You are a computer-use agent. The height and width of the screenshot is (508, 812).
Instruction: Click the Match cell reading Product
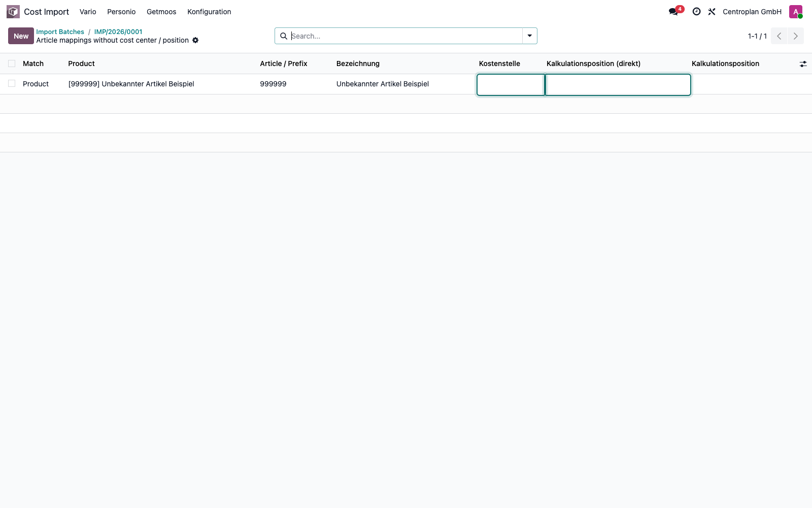[36, 84]
